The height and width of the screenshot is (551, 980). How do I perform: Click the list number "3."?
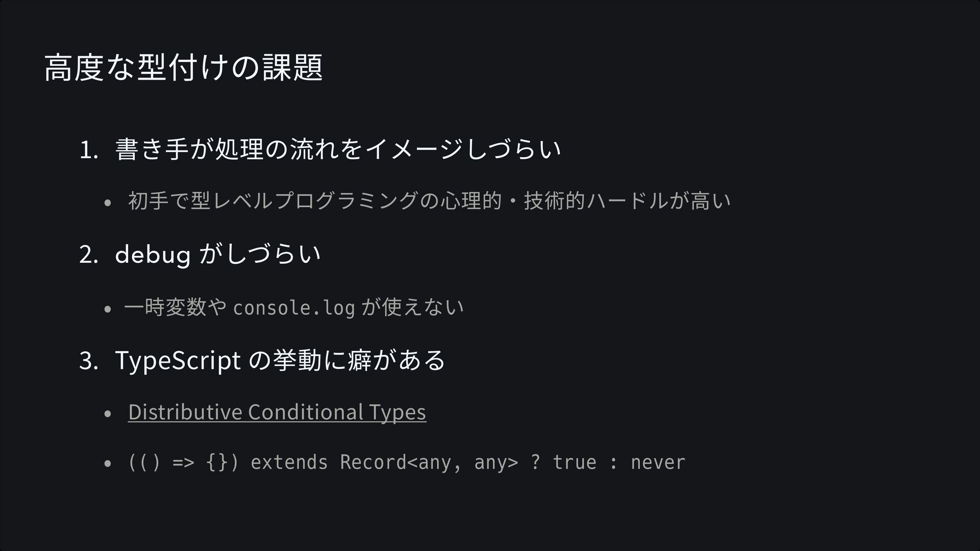[88, 361]
